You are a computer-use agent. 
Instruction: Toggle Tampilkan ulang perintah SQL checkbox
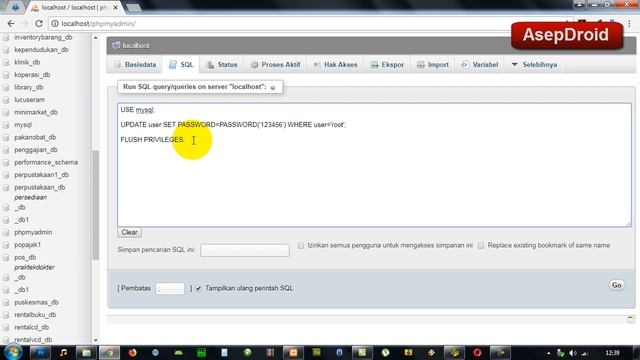click(x=198, y=288)
